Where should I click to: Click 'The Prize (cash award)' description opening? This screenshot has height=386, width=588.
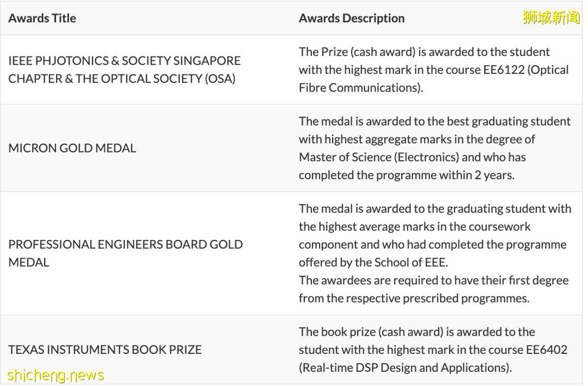pos(356,52)
